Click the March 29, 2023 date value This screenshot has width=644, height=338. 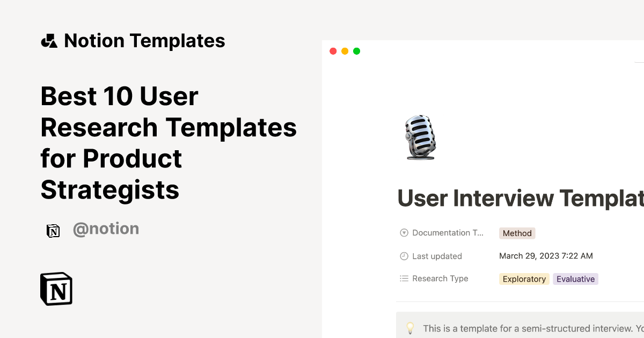546,256
